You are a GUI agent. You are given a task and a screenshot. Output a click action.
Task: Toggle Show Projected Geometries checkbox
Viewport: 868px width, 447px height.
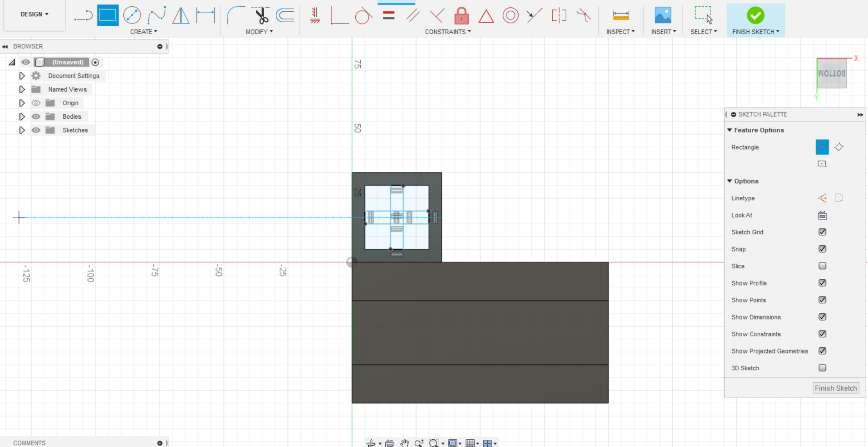tap(822, 350)
